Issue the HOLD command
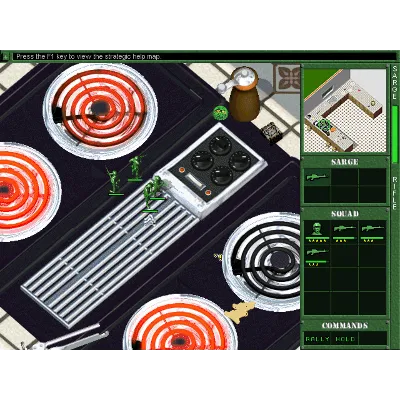The image size is (400, 400). click(x=345, y=339)
